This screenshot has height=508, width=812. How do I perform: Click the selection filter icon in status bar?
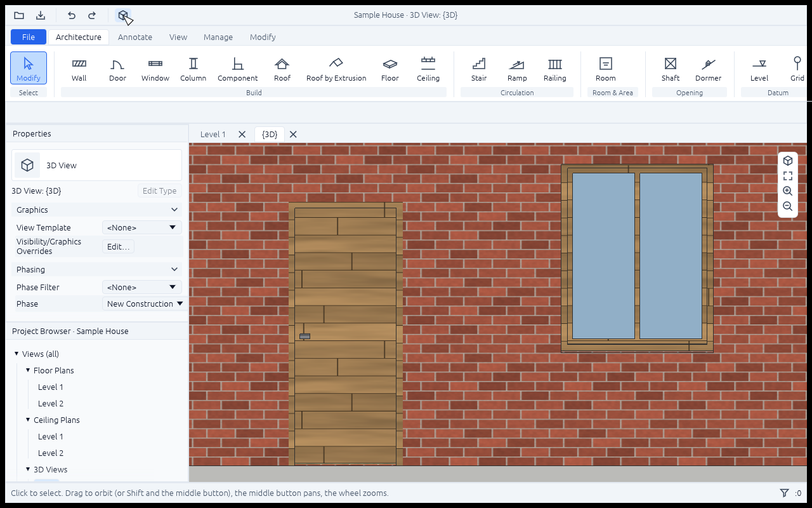click(784, 493)
